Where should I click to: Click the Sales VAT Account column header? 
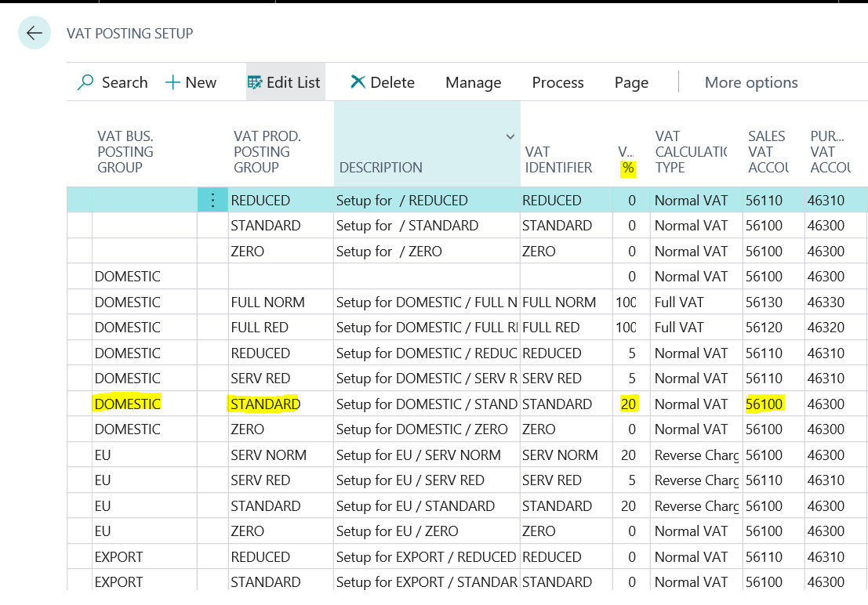pos(768,152)
